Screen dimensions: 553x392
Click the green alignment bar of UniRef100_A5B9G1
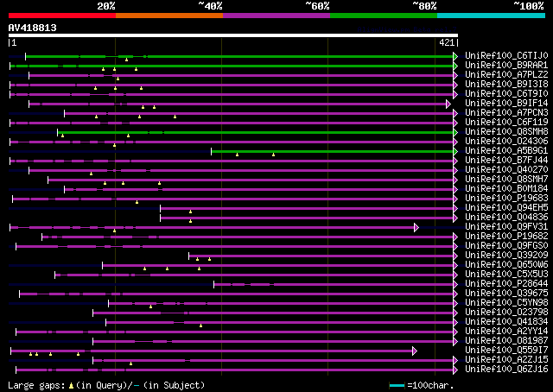(x=332, y=152)
